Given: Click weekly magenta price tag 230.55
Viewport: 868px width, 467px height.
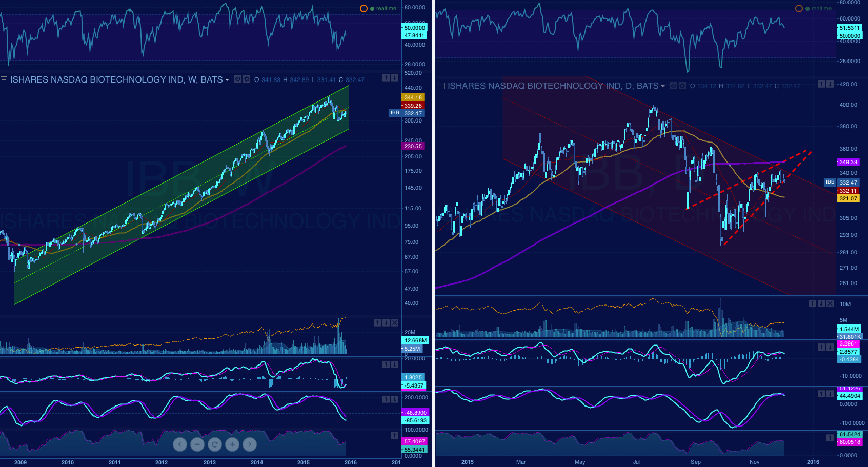Looking at the screenshot, I should [413, 146].
